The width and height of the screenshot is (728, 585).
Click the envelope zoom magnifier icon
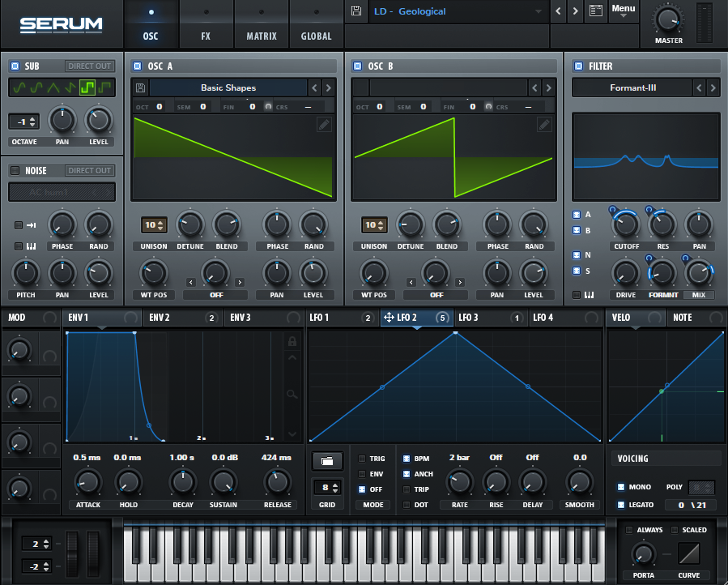tap(292, 394)
